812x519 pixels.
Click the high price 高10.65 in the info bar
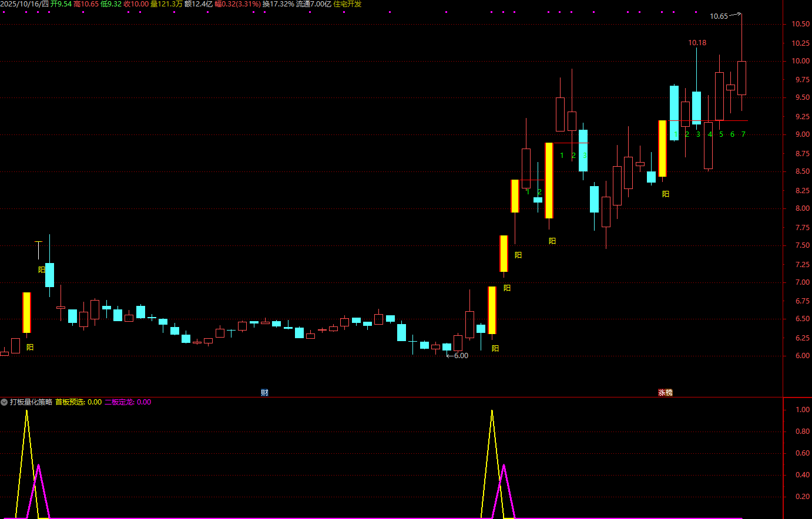86,4
